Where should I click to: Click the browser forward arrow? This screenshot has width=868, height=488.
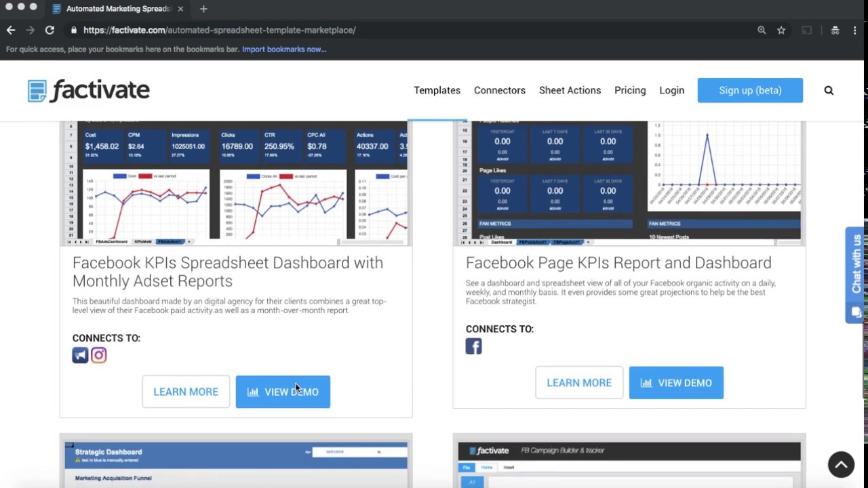30,30
